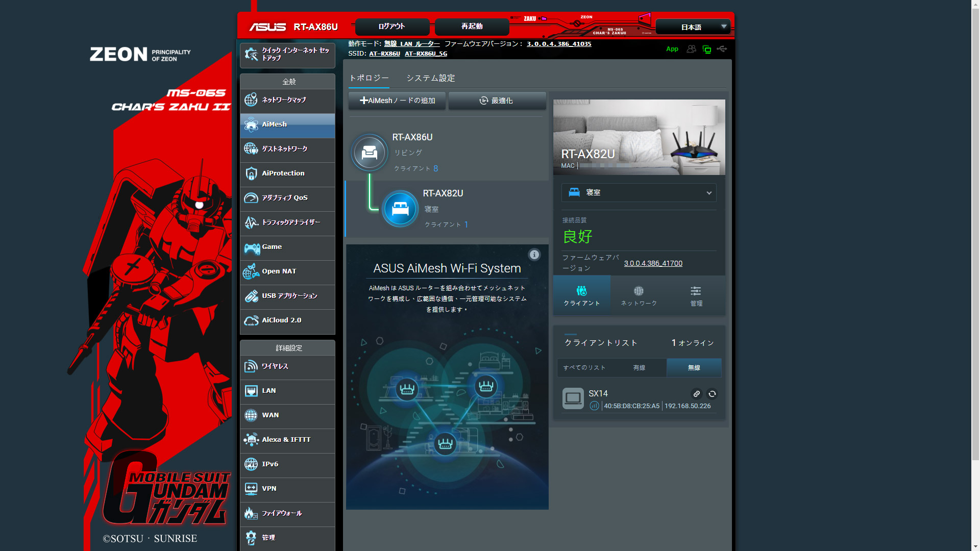Screen dimensions: 980x551
Task: Click the green AiMesh status icon in header
Action: coord(706,49)
